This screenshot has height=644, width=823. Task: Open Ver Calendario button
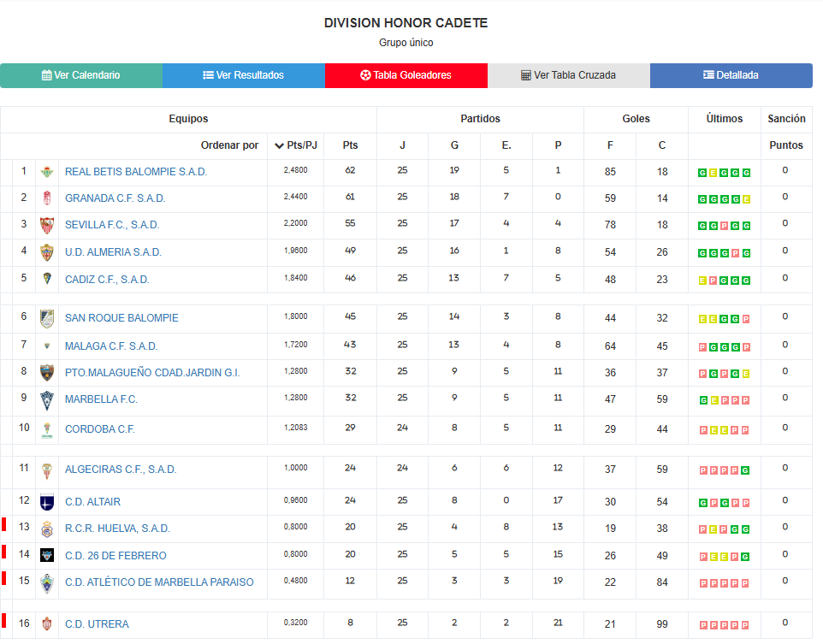click(81, 75)
